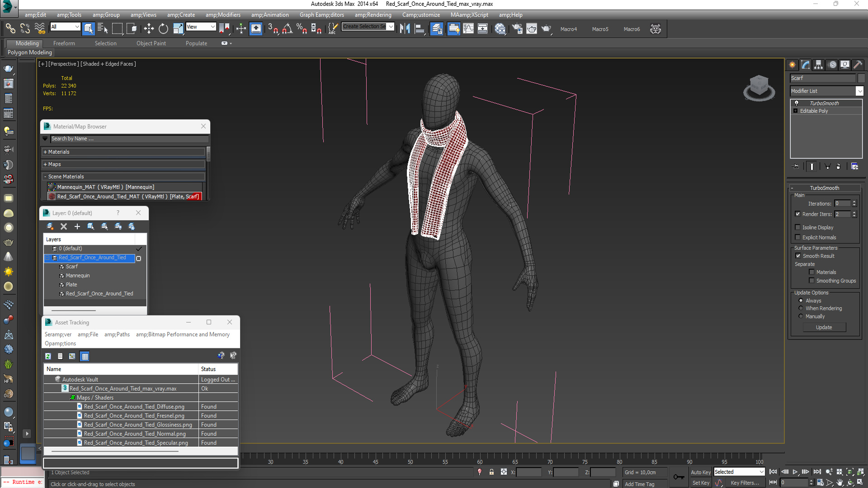Click the Auto Key button
The image size is (868, 488).
700,472
